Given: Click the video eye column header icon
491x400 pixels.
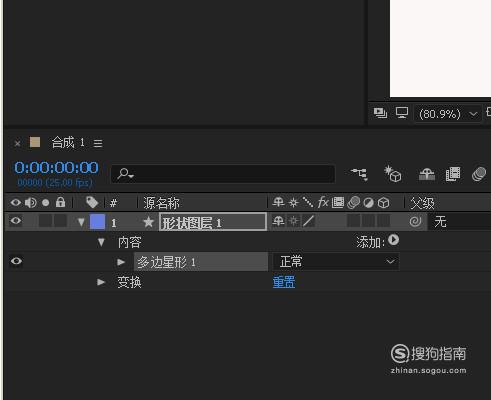Looking at the screenshot, I should pyautogui.click(x=16, y=202).
